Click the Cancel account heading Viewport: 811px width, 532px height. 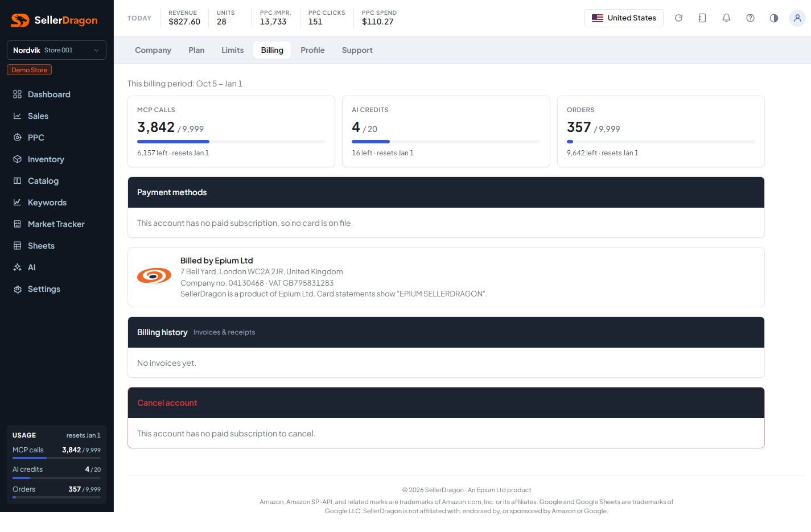[167, 403]
